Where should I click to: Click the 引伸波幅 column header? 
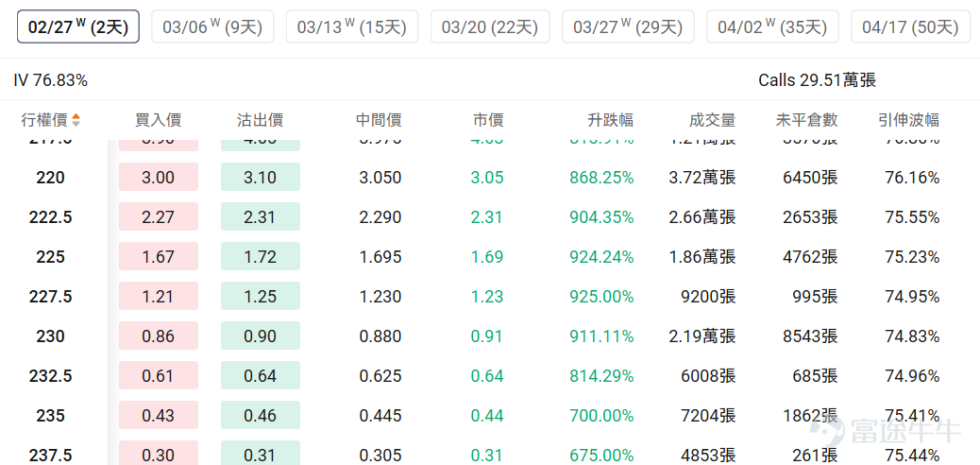(909, 119)
